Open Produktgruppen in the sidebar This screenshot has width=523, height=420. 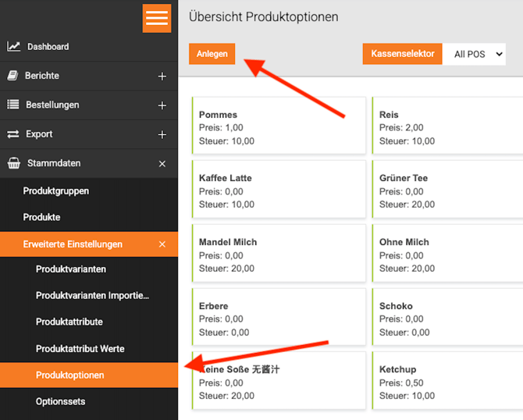(55, 191)
